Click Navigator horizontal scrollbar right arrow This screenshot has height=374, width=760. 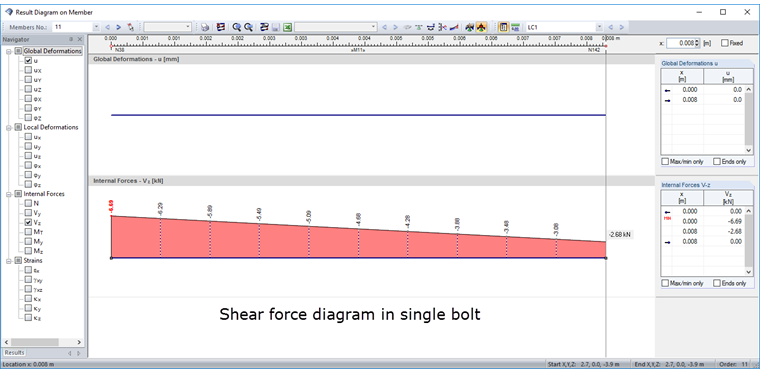[x=79, y=342]
